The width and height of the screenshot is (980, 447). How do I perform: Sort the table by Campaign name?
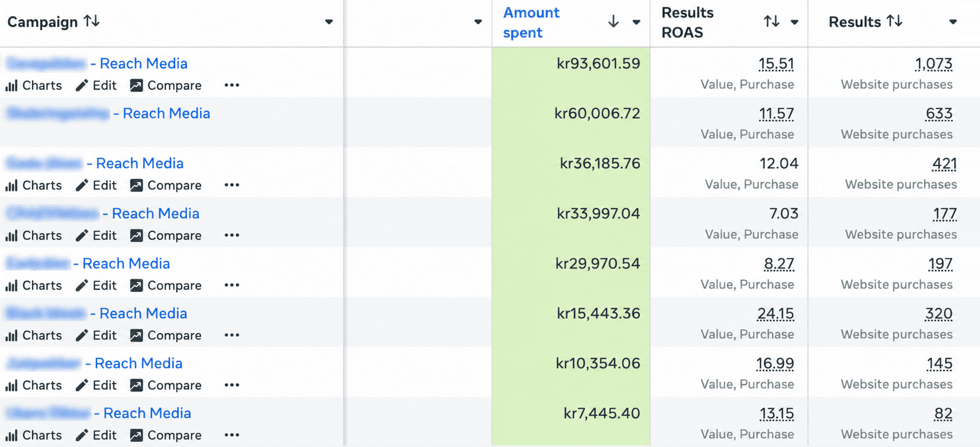pos(92,22)
